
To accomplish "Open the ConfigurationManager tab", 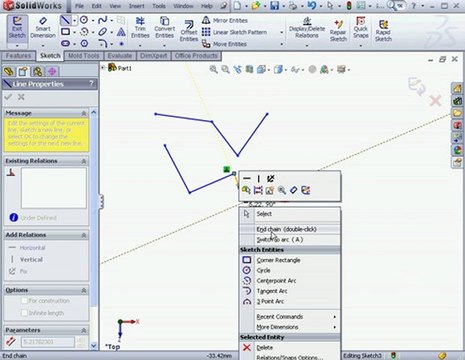I will 38,71.
